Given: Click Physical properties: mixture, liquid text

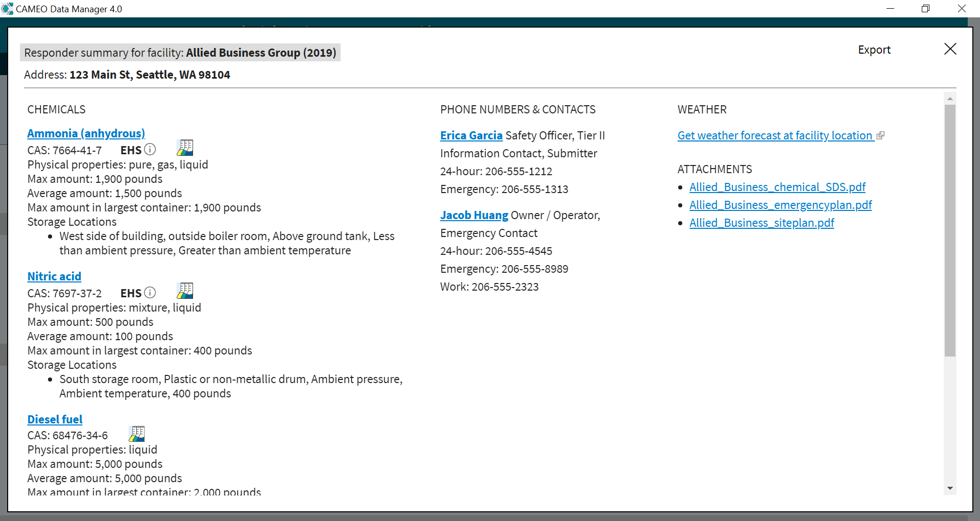Looking at the screenshot, I should [114, 307].
